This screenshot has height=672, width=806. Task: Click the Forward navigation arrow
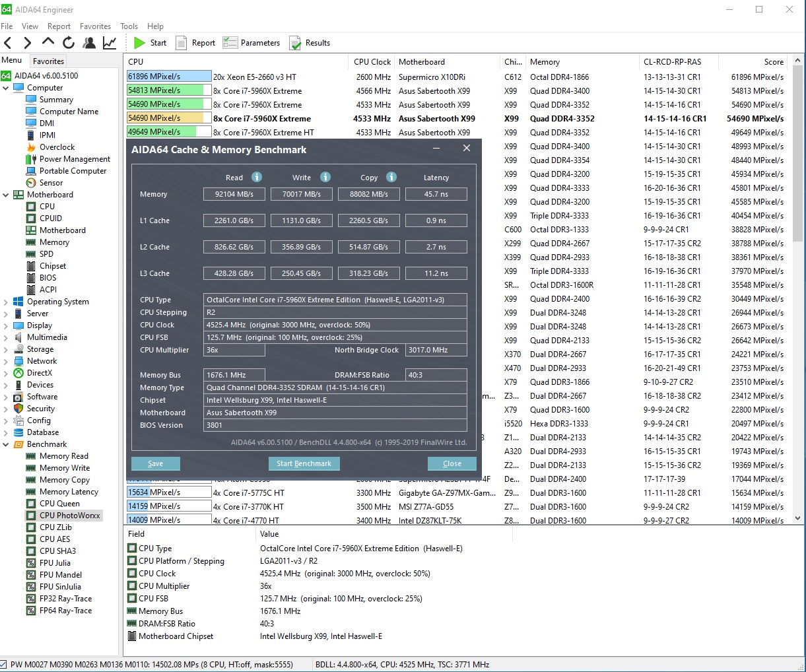click(x=28, y=43)
